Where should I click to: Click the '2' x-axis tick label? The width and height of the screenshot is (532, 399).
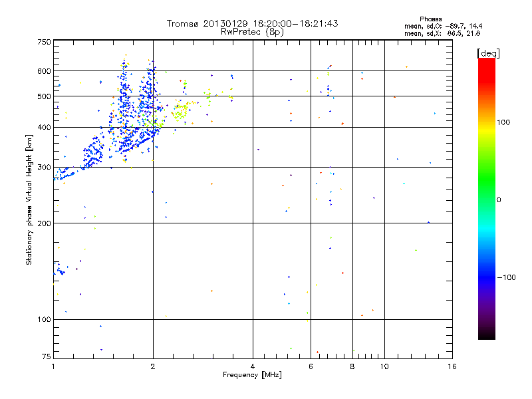pyautogui.click(x=153, y=366)
